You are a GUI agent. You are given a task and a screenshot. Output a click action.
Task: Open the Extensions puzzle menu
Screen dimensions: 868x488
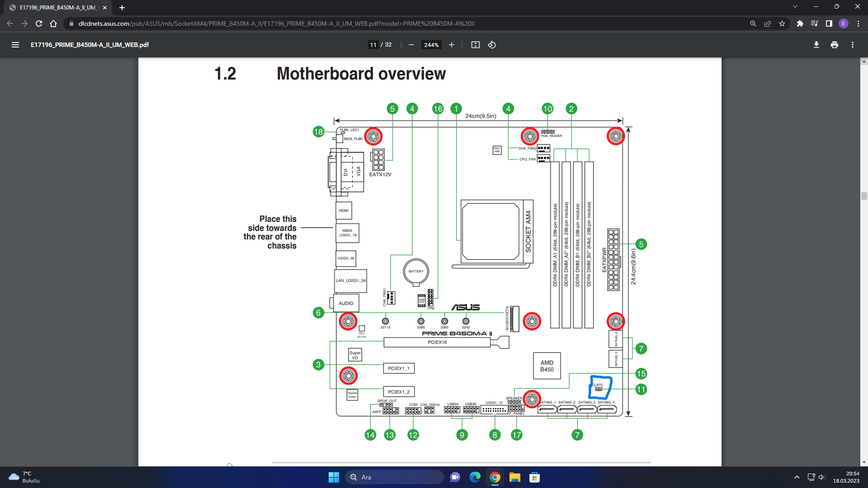(x=800, y=23)
